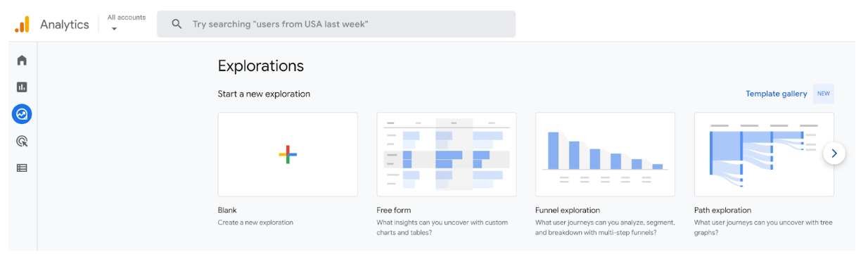Select the Blank exploration thumbnail
Viewport: 868px width, 262px height.
coord(288,154)
